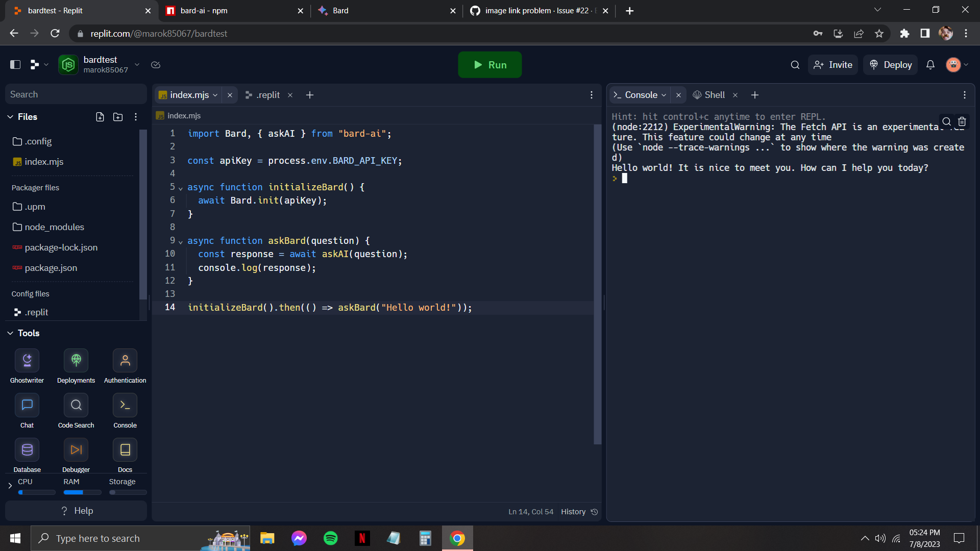Screen dimensions: 980x551
Task: Click the Search field in the sidebar
Action: [x=76, y=94]
